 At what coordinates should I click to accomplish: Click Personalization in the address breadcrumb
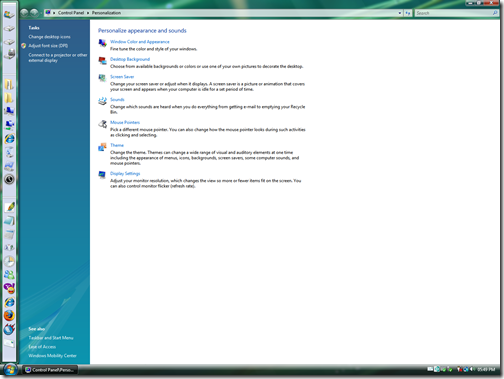coord(106,13)
